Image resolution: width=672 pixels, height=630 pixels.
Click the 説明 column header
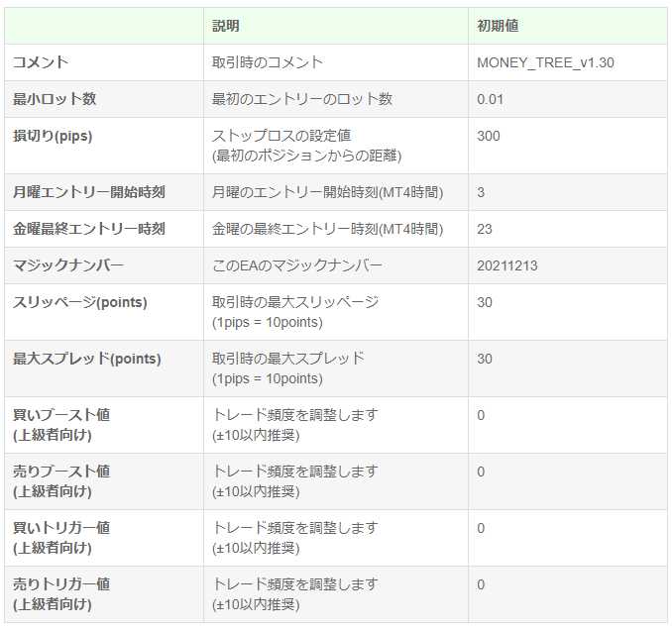point(226,26)
